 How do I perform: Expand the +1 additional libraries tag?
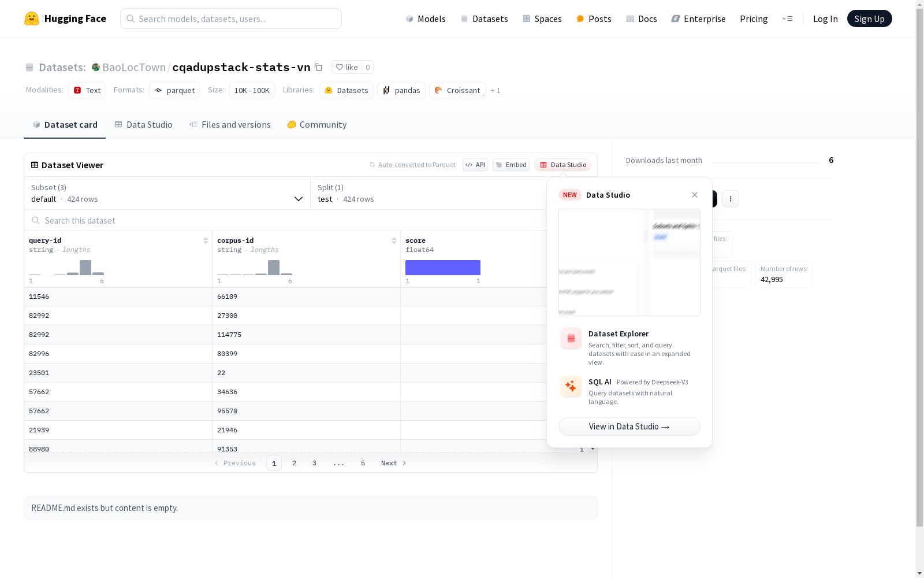495,90
